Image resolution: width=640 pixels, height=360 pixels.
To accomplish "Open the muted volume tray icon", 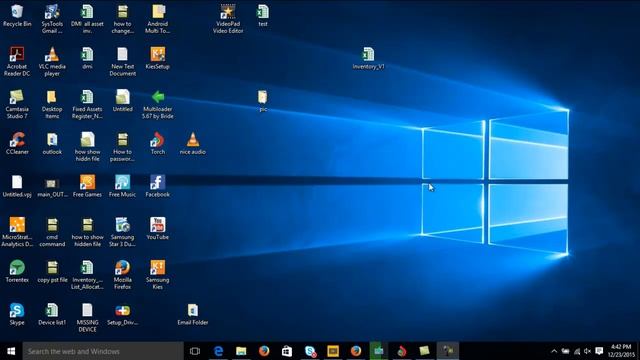I will (587, 351).
